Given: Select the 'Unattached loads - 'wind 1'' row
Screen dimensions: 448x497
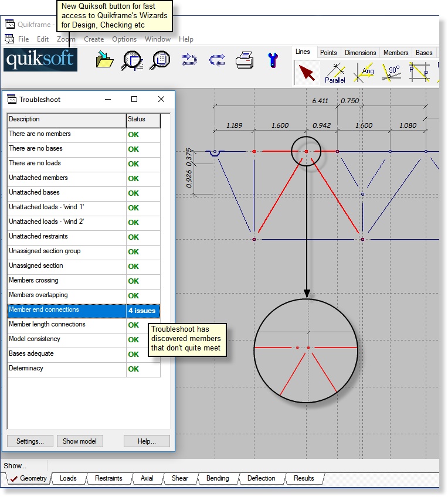Looking at the screenshot, I should point(84,208).
